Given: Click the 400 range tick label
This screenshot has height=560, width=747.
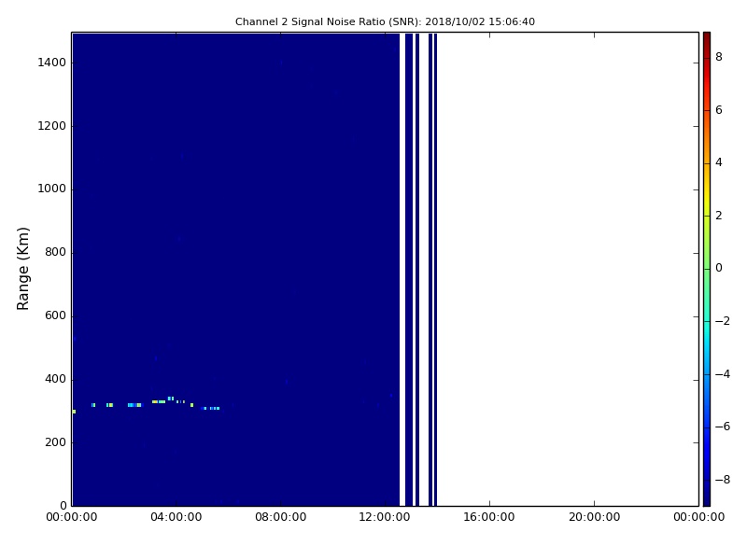Looking at the screenshot, I should click(55, 379).
